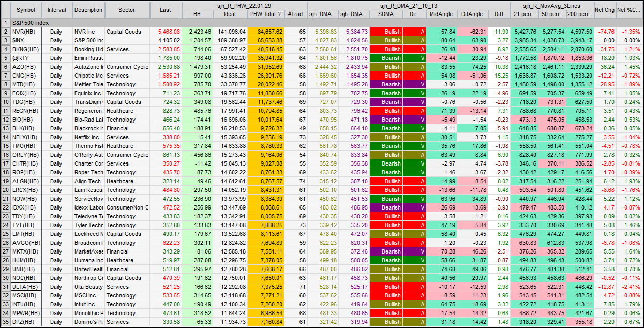Select the Diff value 11.90
644x328 pixels.
point(499,32)
